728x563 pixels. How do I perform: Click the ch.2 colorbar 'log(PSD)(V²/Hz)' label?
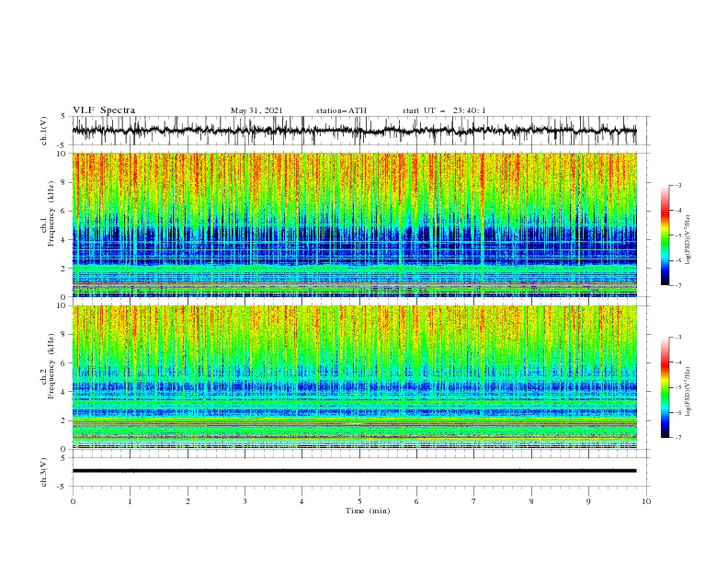point(688,392)
